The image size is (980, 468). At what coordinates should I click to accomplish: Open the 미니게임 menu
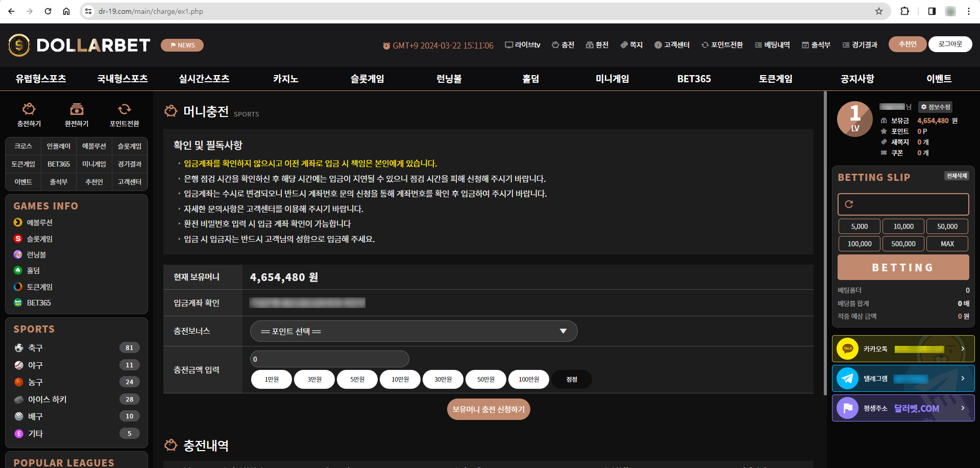click(x=612, y=79)
